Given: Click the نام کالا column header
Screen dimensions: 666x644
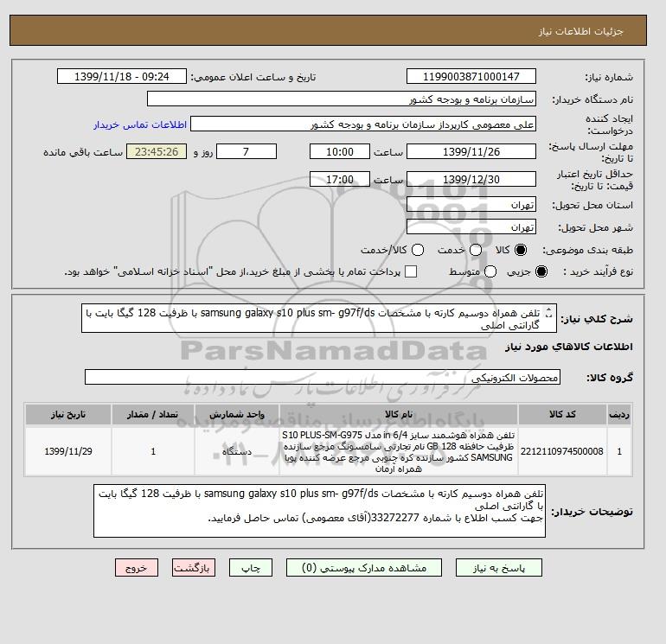Looking at the screenshot, I should 399,414.
